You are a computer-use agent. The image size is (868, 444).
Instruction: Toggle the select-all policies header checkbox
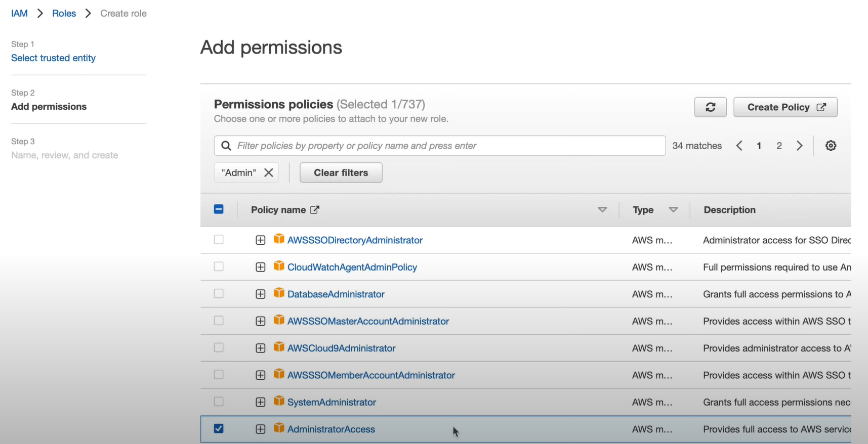(219, 209)
